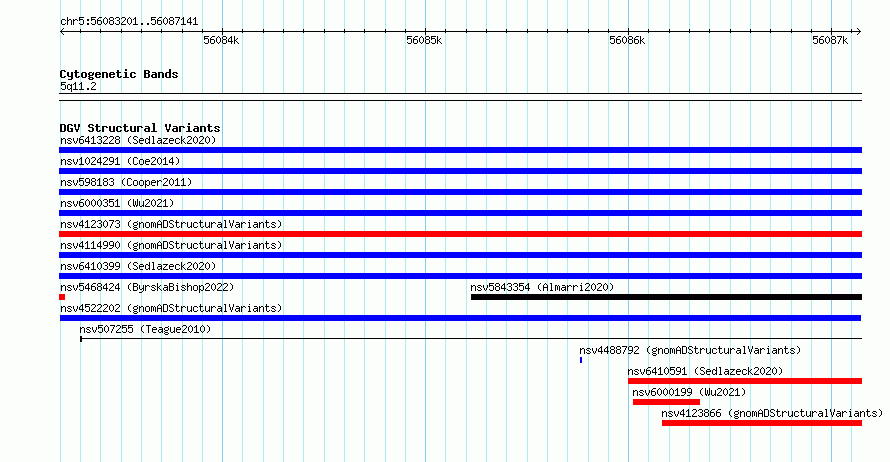
Task: Select the red bar under nsv6410591
Action: pyautogui.click(x=745, y=381)
